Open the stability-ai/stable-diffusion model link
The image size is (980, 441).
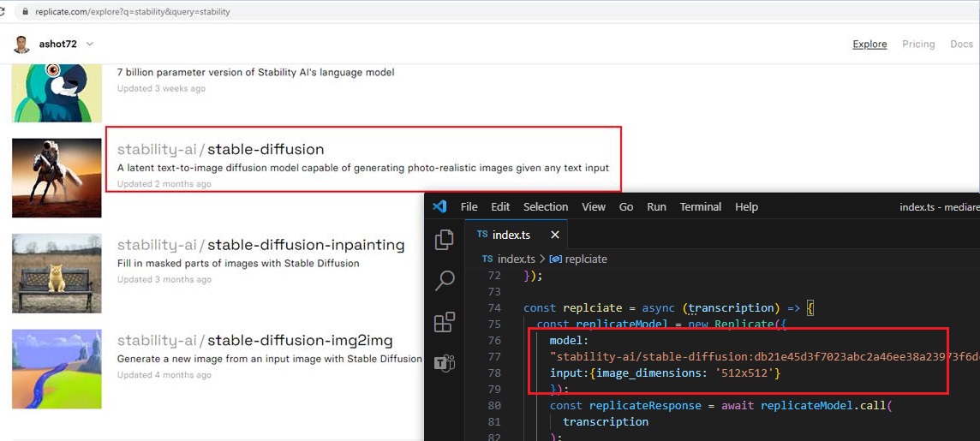pos(221,149)
